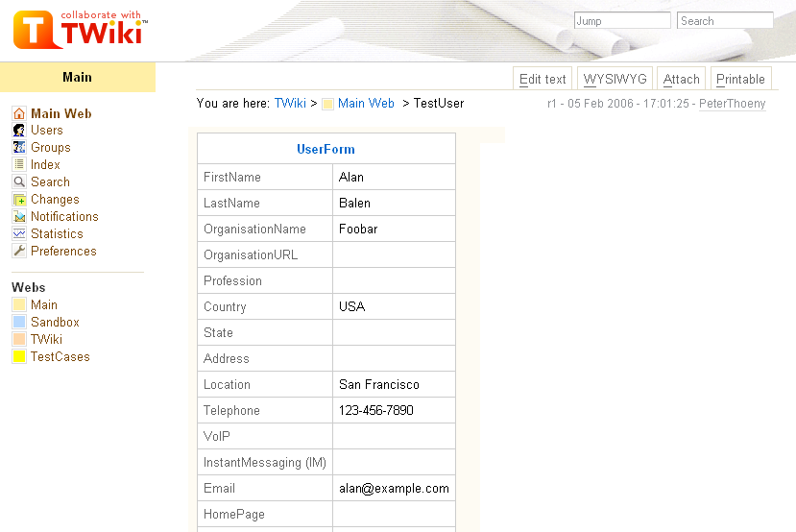This screenshot has width=796, height=532.
Task: Click the Index list icon
Action: (19, 165)
